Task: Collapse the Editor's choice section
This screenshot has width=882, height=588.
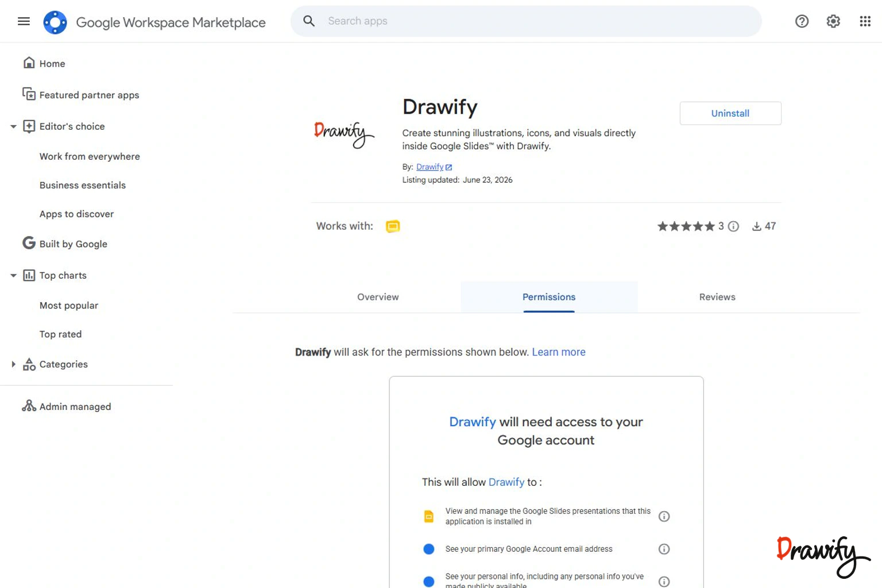Action: coord(13,126)
